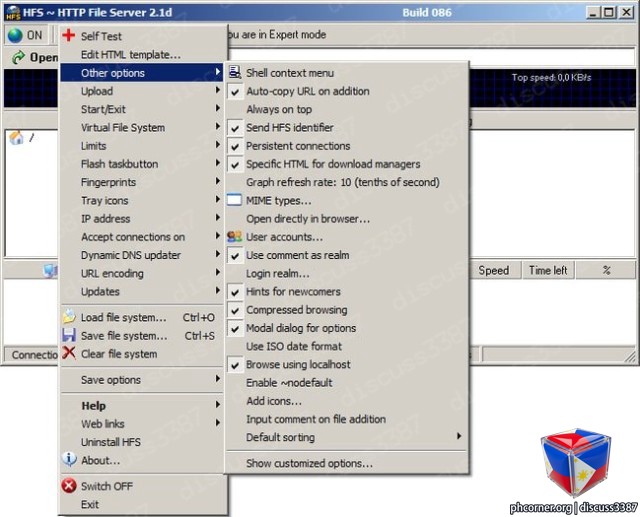
Task: Expand the Accept connections on submenu
Action: click(x=142, y=237)
